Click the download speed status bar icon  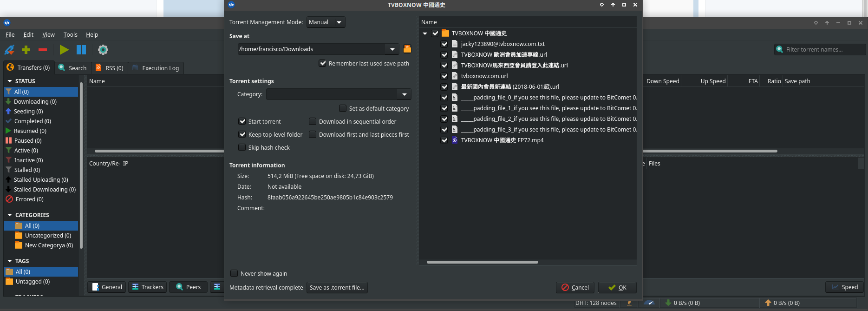click(x=668, y=303)
